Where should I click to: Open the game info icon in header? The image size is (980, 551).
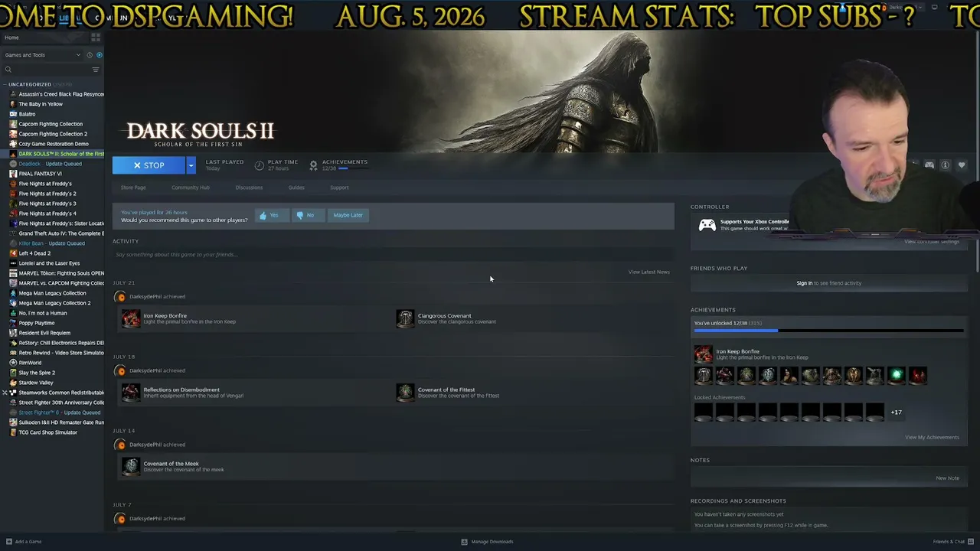click(946, 165)
